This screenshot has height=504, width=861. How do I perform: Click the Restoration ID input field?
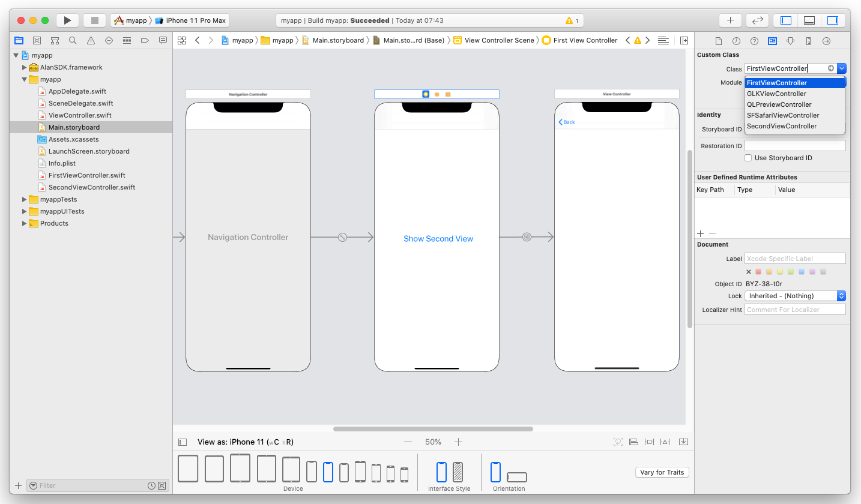(794, 145)
